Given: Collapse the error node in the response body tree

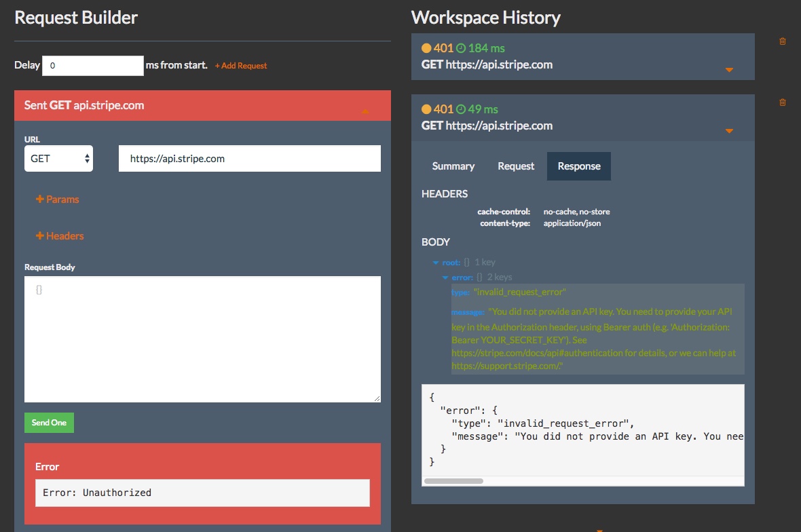Looking at the screenshot, I should pyautogui.click(x=445, y=278).
